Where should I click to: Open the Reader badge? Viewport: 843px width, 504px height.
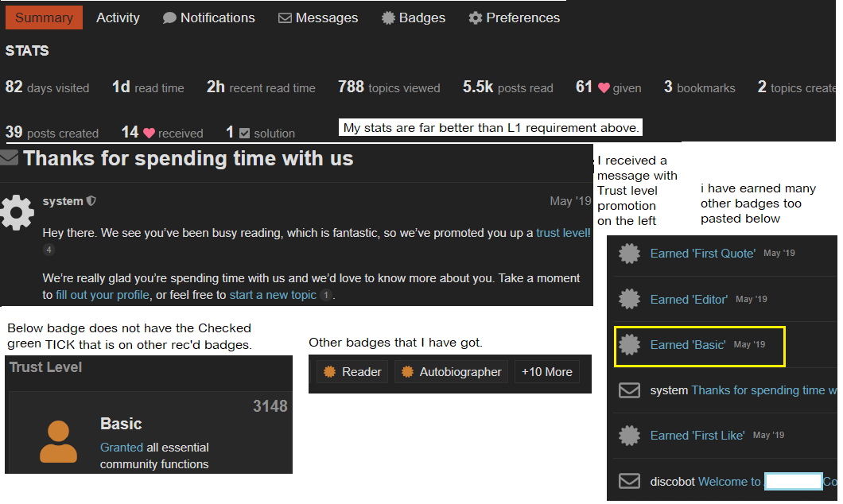(x=352, y=372)
